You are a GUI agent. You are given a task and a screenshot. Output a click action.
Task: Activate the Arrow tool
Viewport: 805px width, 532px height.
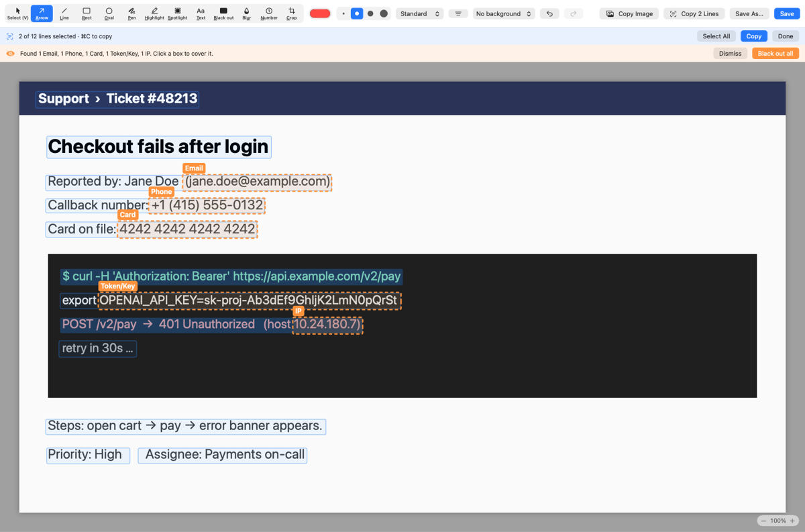pos(42,13)
